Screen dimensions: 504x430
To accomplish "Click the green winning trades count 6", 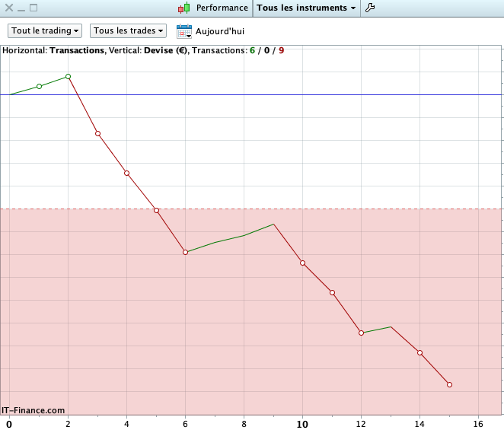I will [x=252, y=50].
